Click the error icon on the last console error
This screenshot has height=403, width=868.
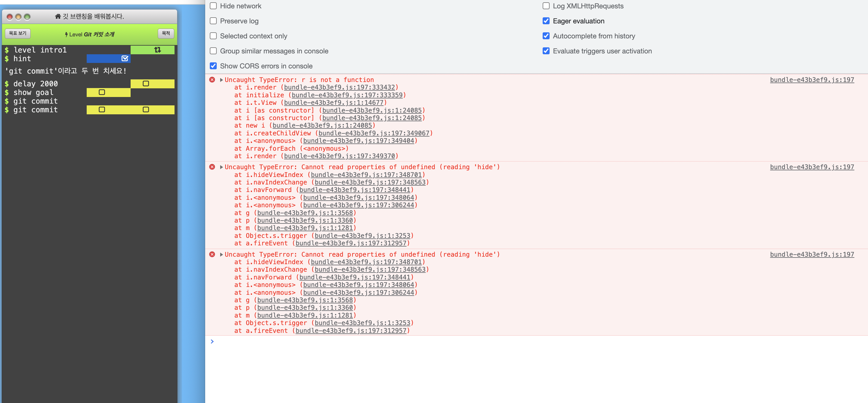coord(212,255)
